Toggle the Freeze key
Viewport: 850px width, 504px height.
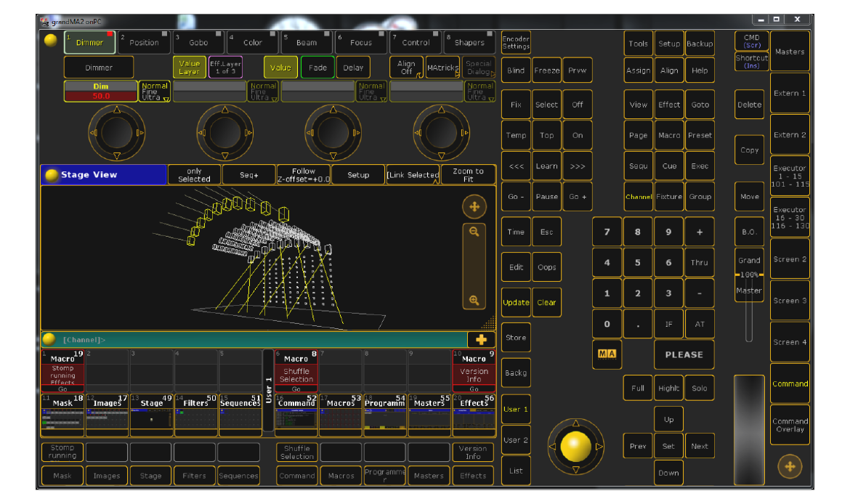546,70
